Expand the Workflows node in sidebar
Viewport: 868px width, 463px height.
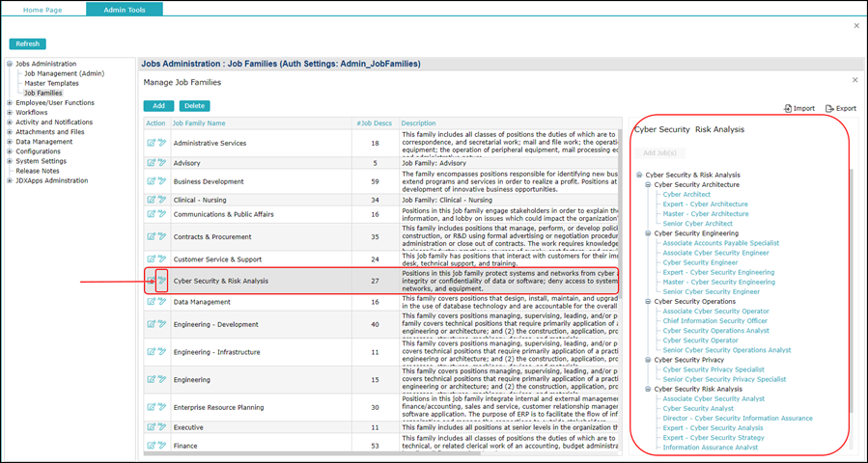10,113
